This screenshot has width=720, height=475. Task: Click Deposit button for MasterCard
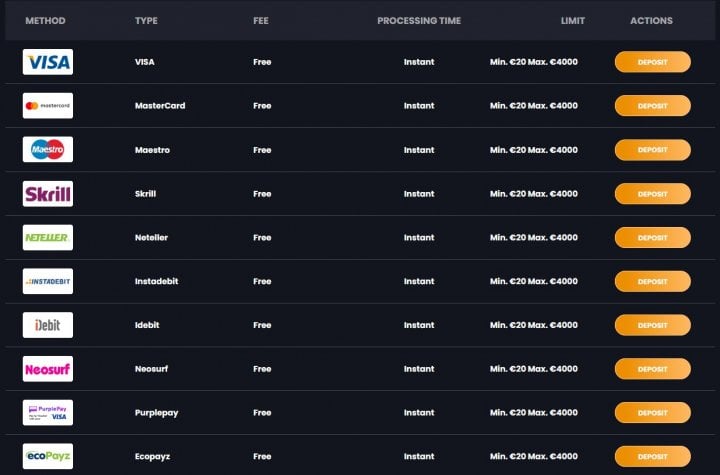point(652,106)
